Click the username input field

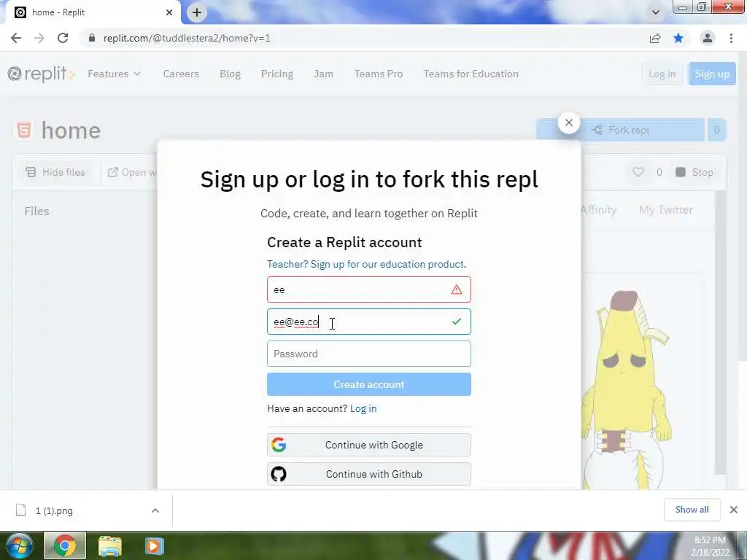368,289
